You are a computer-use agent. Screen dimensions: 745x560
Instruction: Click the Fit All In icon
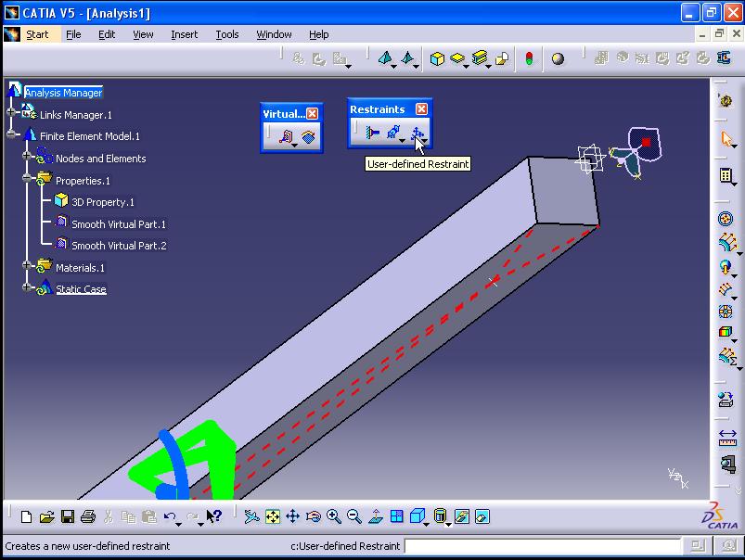coord(271,516)
